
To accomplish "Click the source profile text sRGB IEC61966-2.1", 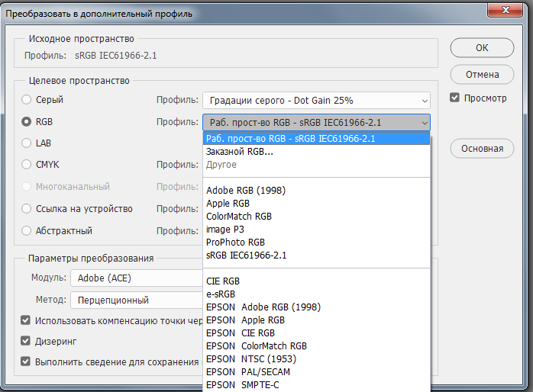I will pyautogui.click(x=115, y=56).
